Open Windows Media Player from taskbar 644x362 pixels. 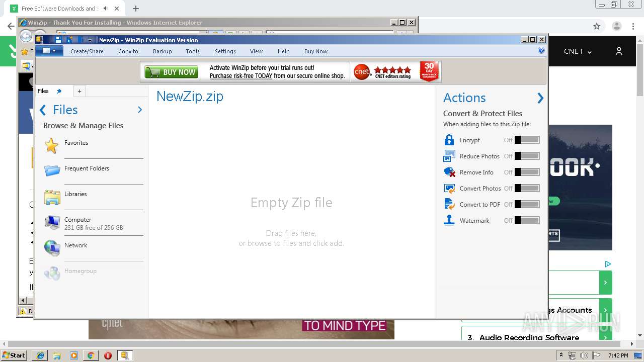coord(74,355)
